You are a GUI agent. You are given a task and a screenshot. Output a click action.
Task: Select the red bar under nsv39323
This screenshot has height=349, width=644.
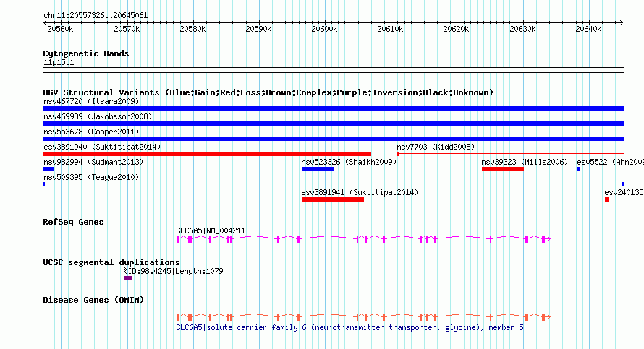point(503,169)
